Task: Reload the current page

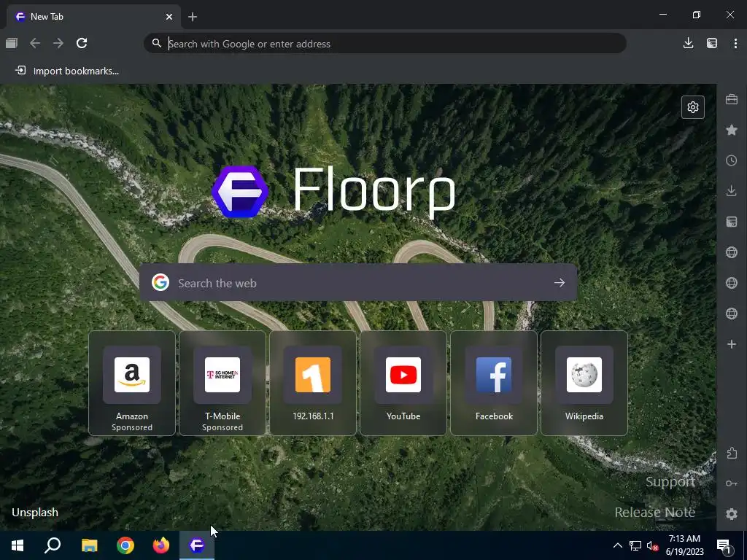Action: 82,43
